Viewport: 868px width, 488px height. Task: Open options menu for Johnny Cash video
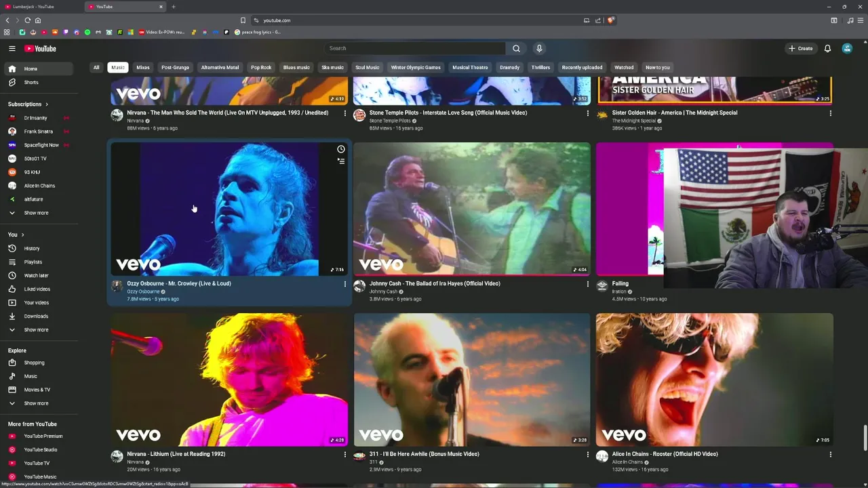point(587,284)
